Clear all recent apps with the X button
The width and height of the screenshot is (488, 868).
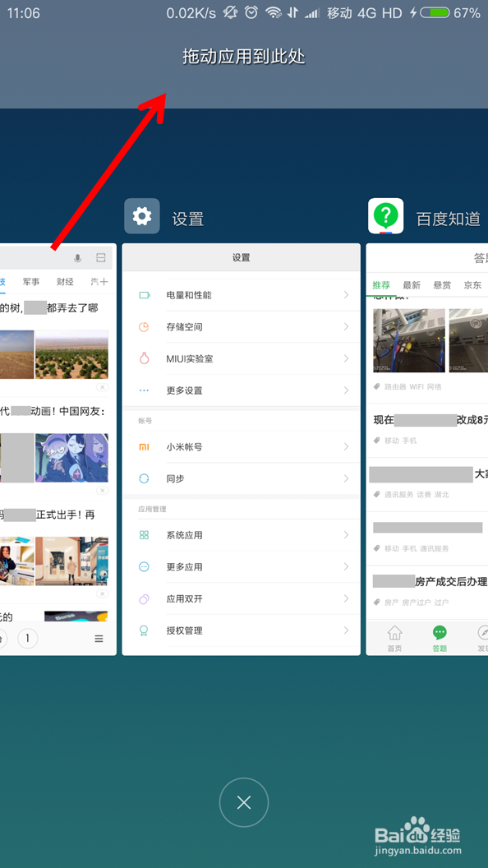(244, 803)
